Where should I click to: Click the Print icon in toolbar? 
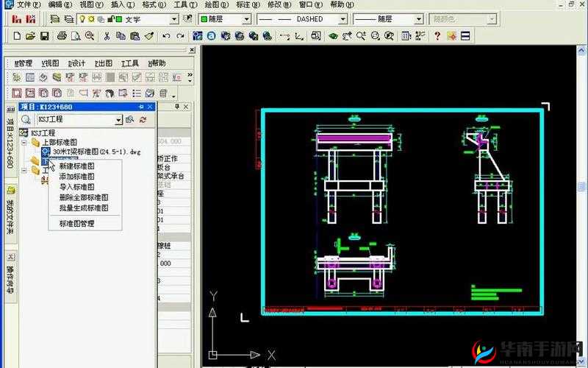[62, 35]
